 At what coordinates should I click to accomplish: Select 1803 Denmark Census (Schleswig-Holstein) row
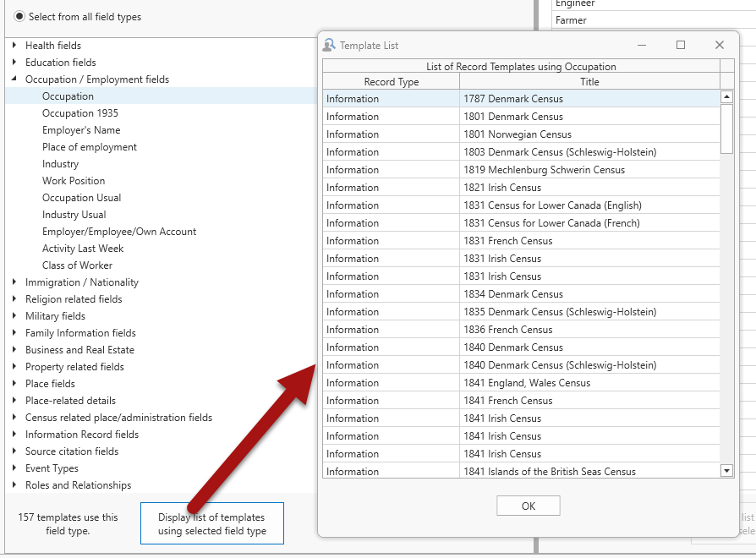coord(521,152)
